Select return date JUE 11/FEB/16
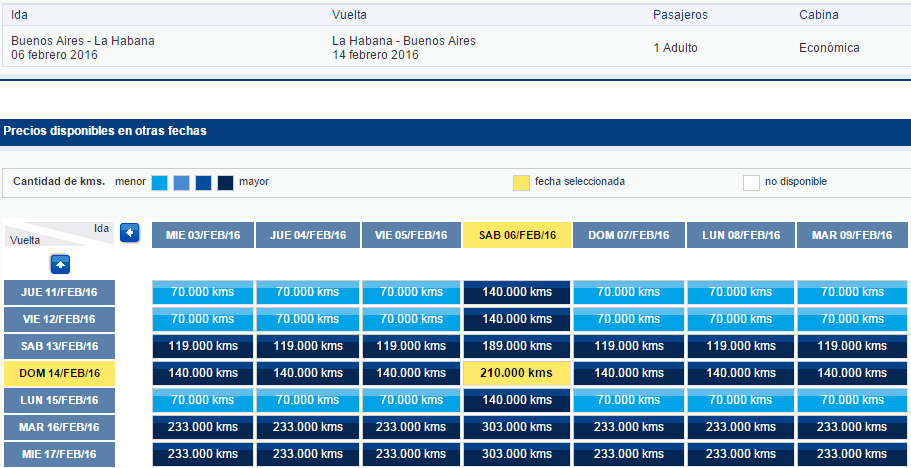The width and height of the screenshot is (911, 468). [59, 292]
